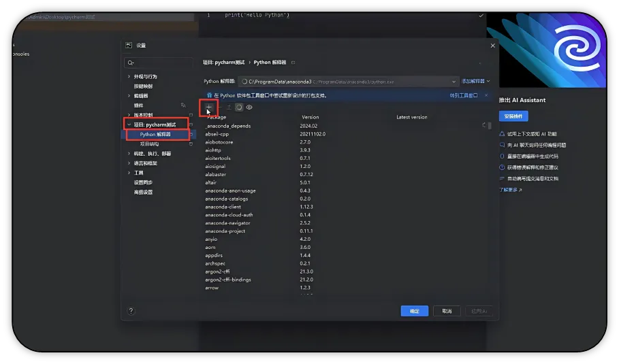Click the Latest version column header

click(x=412, y=117)
